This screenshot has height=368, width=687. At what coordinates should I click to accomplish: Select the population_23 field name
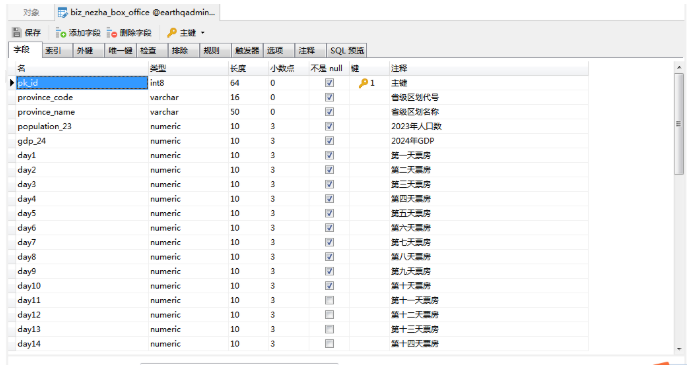tap(44, 126)
